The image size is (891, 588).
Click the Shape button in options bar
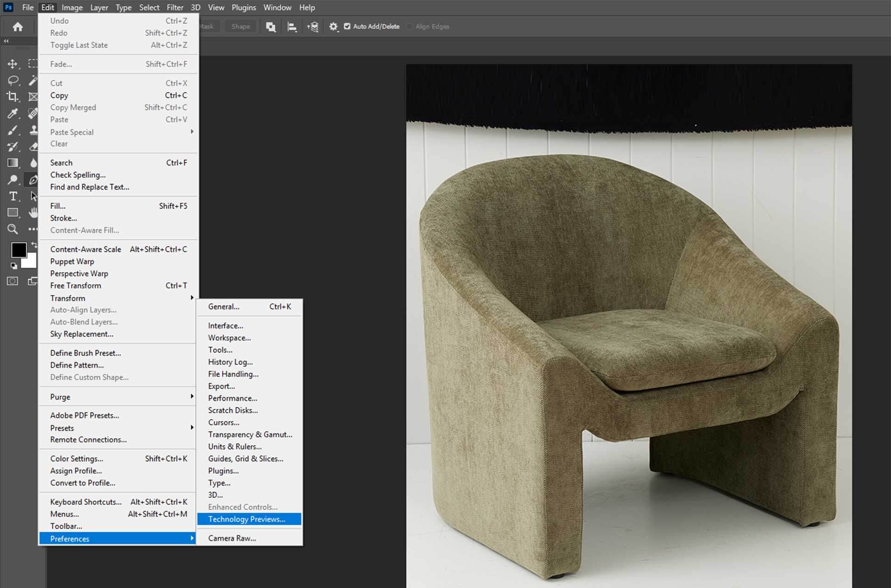(241, 26)
